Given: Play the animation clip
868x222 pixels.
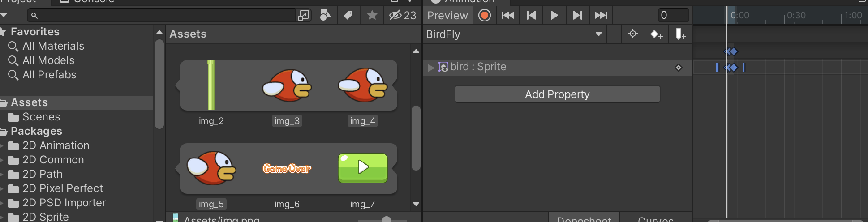Looking at the screenshot, I should pyautogui.click(x=554, y=15).
